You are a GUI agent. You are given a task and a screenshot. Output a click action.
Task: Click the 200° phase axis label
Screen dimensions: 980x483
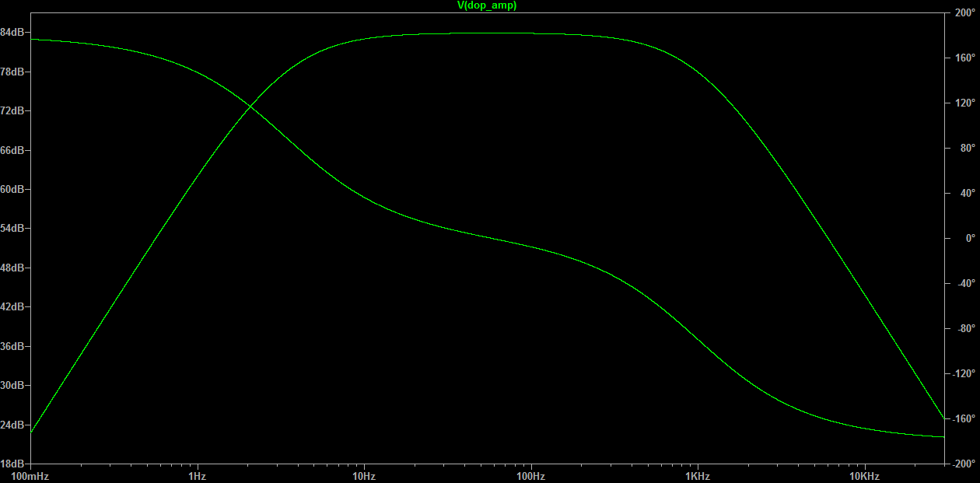pyautogui.click(x=964, y=13)
